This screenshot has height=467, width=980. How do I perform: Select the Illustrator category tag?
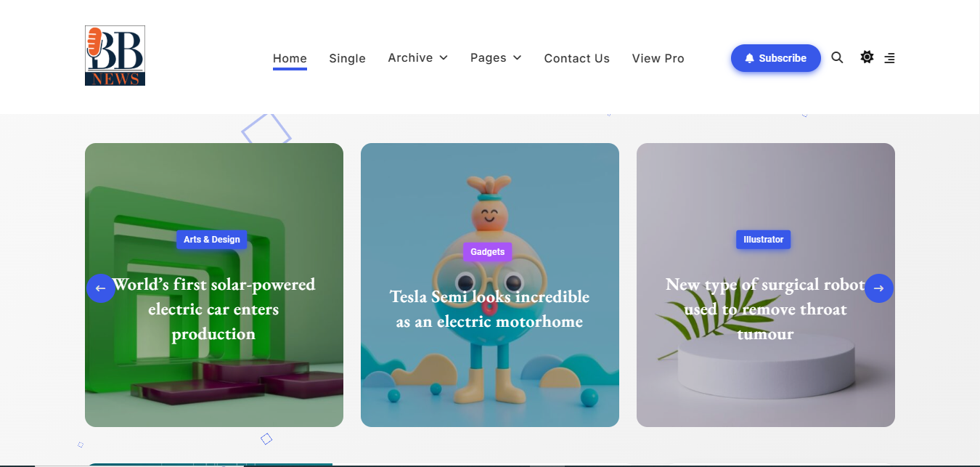click(763, 240)
